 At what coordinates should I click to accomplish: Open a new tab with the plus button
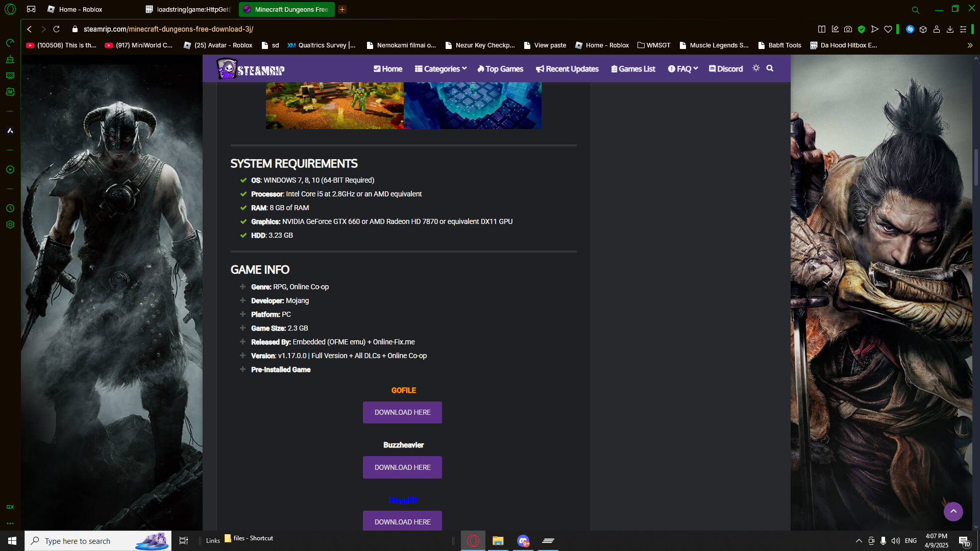click(342, 9)
